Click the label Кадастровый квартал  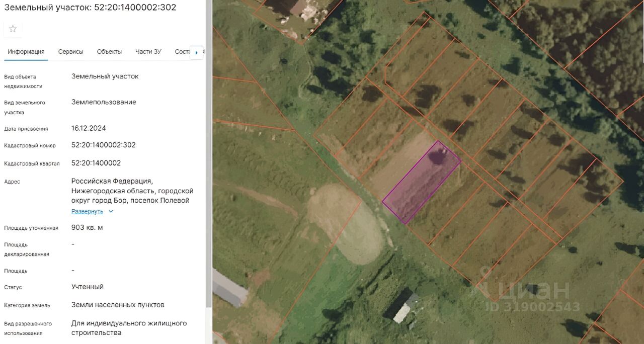pos(32,164)
